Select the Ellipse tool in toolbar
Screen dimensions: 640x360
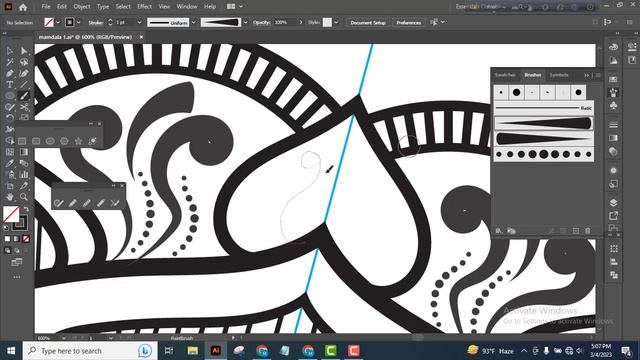tap(10, 96)
